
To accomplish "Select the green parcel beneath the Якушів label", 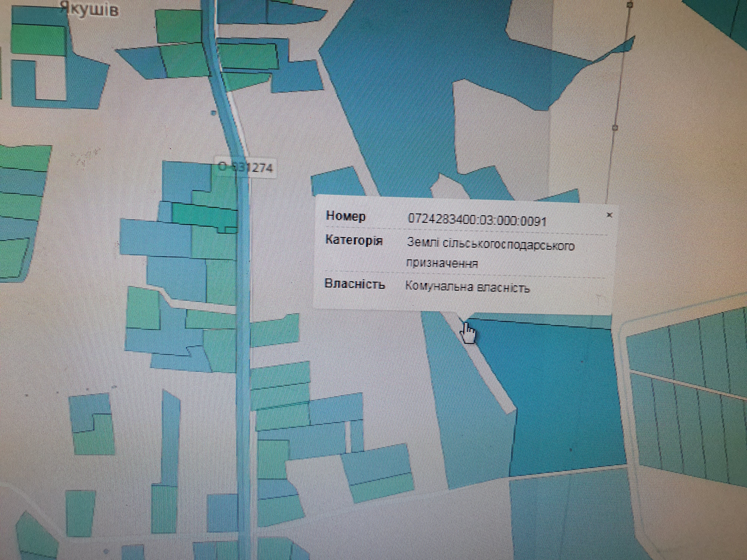I will (x=37, y=40).
